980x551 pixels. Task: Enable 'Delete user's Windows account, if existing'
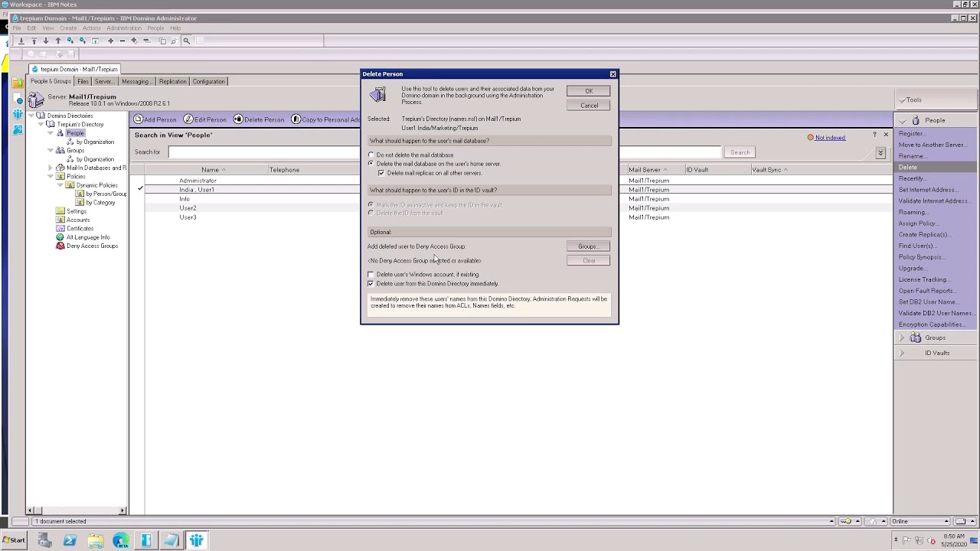tap(371, 275)
